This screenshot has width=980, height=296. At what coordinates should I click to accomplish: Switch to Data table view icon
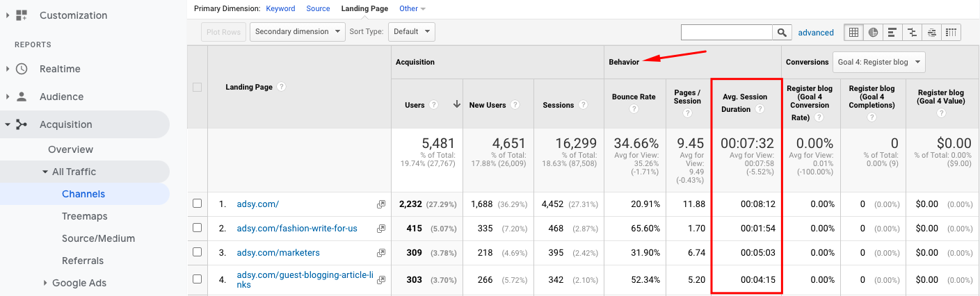pyautogui.click(x=853, y=32)
